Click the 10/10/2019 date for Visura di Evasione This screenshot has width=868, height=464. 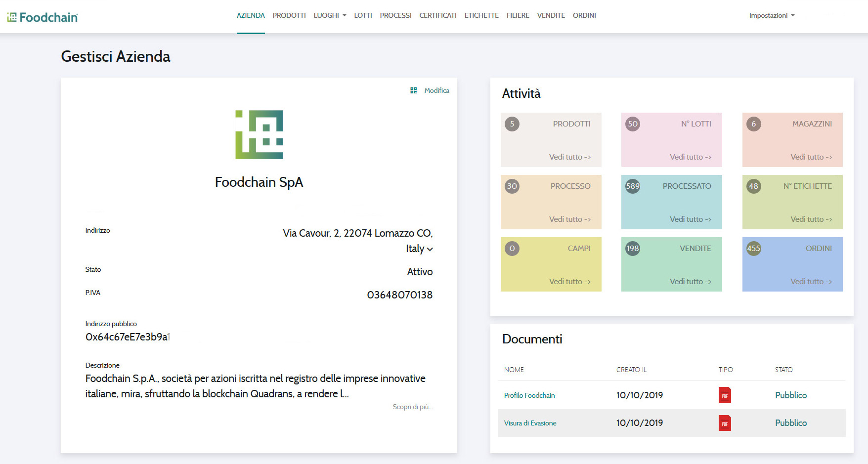tap(640, 423)
